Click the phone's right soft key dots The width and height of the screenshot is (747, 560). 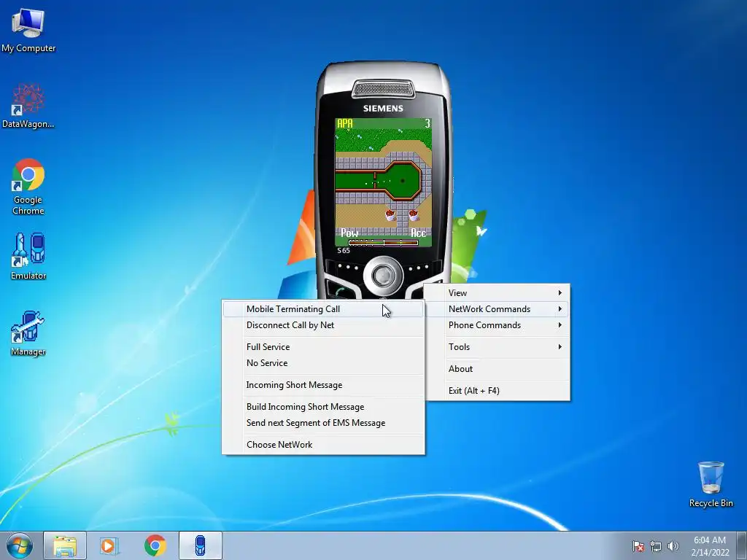[419, 268]
